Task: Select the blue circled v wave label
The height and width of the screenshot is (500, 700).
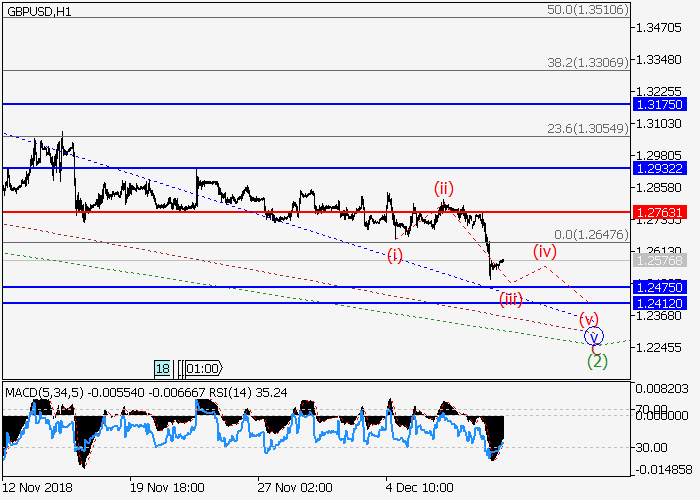Action: point(594,336)
